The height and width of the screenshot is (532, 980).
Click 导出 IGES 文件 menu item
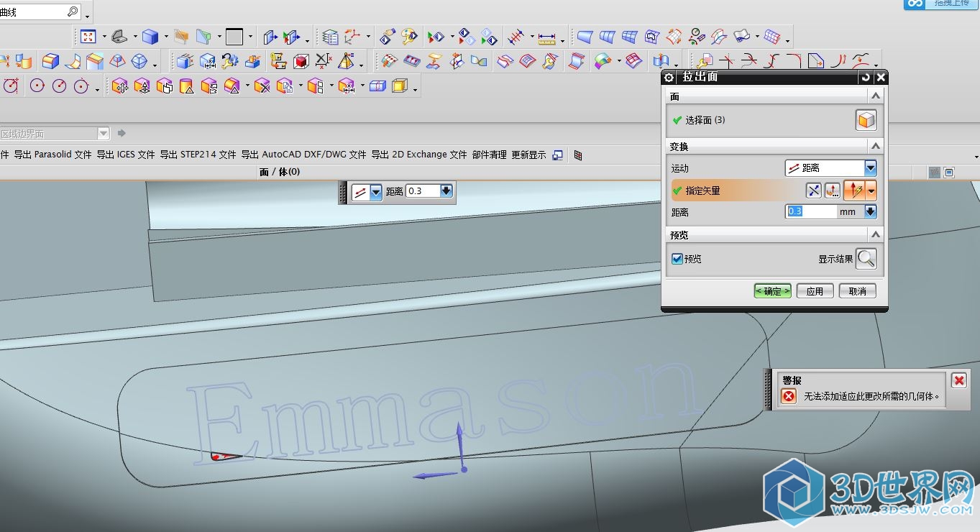[x=126, y=155]
